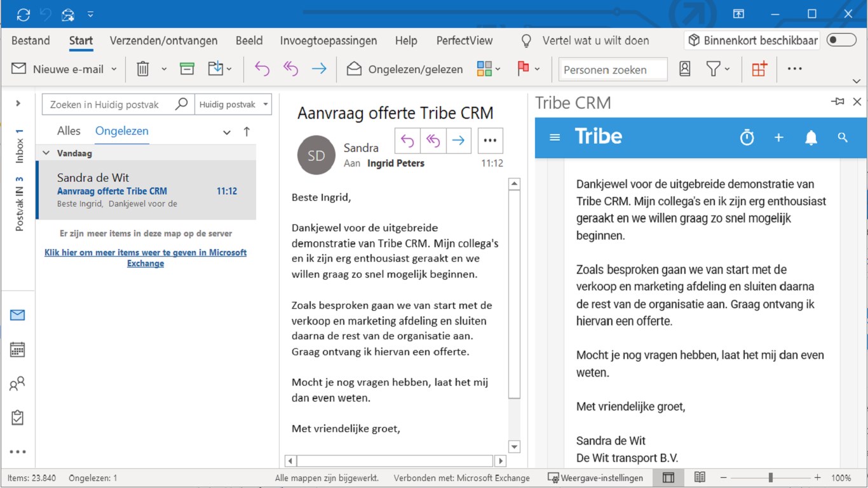Click the search magnifier icon in mailbox search
Image resolution: width=868 pixels, height=488 pixels.
click(x=182, y=104)
